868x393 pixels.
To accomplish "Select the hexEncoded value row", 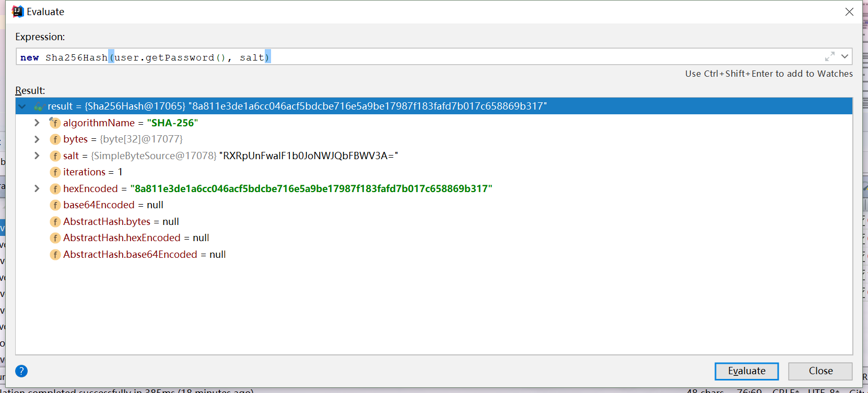I will pyautogui.click(x=434, y=188).
